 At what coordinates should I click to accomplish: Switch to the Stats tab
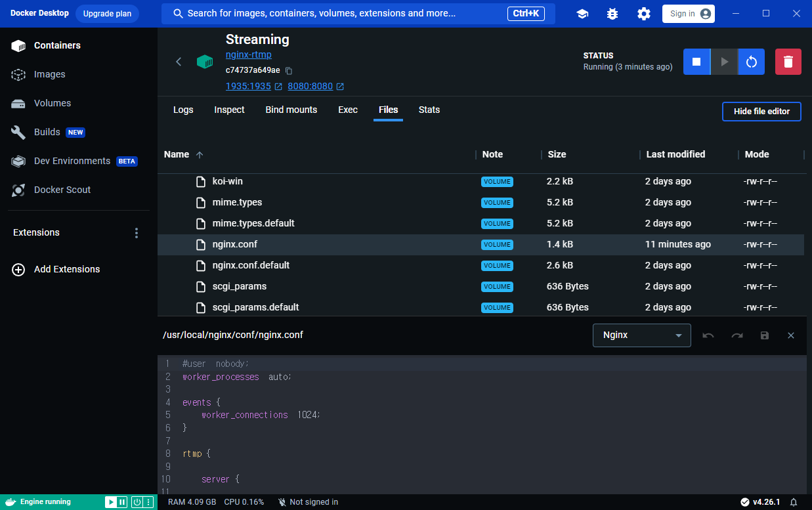429,110
